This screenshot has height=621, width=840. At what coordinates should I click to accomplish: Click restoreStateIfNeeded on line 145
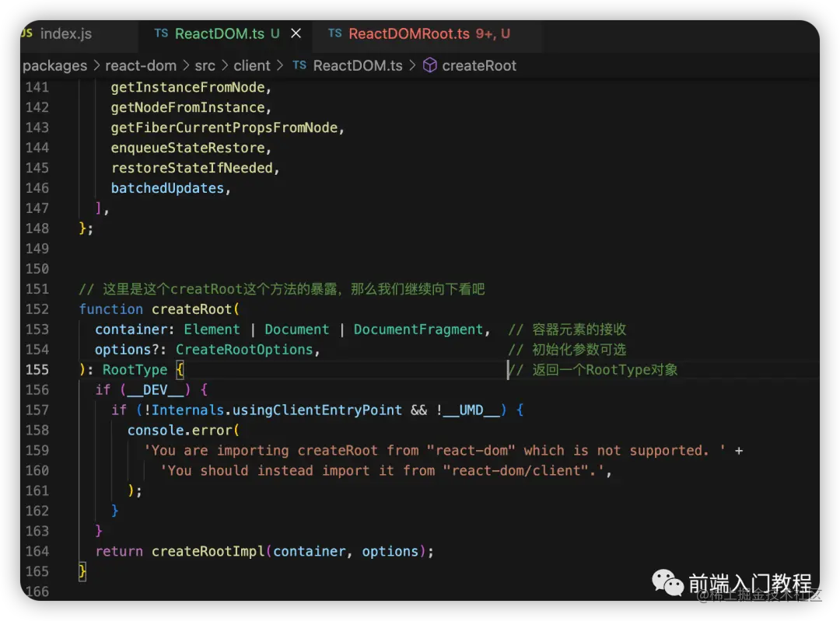pos(192,168)
